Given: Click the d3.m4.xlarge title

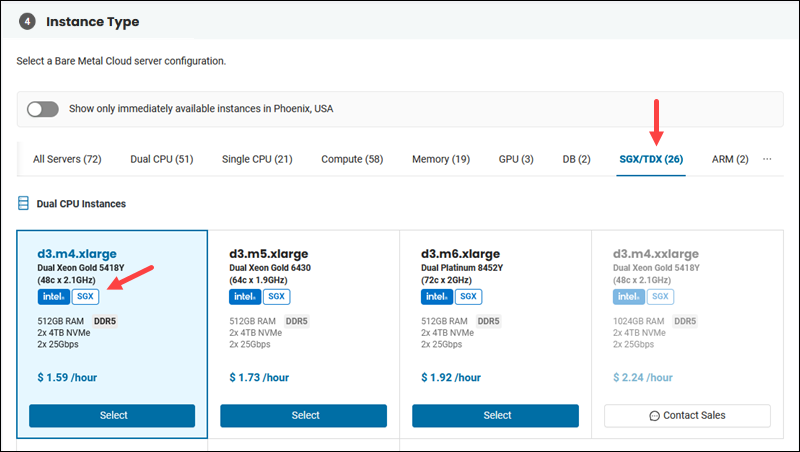Looking at the screenshot, I should point(77,254).
